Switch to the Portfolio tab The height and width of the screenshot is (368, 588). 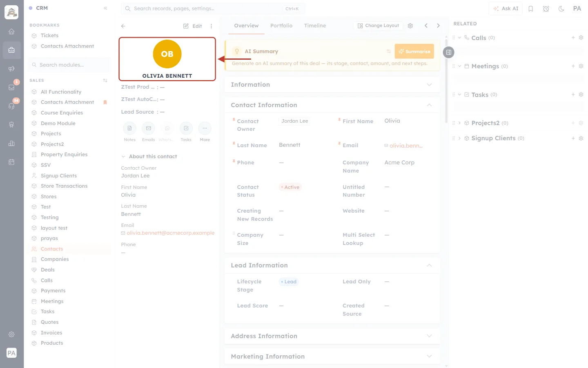pos(281,26)
